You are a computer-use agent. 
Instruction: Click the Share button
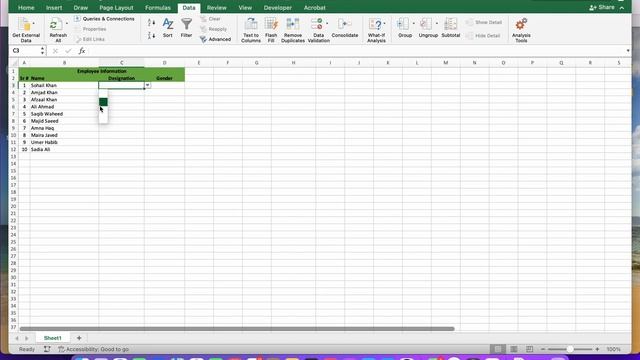point(602,7)
